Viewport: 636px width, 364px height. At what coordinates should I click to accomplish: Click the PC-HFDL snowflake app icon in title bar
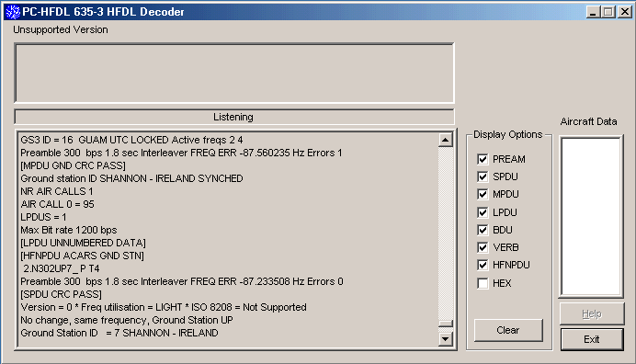point(13,12)
